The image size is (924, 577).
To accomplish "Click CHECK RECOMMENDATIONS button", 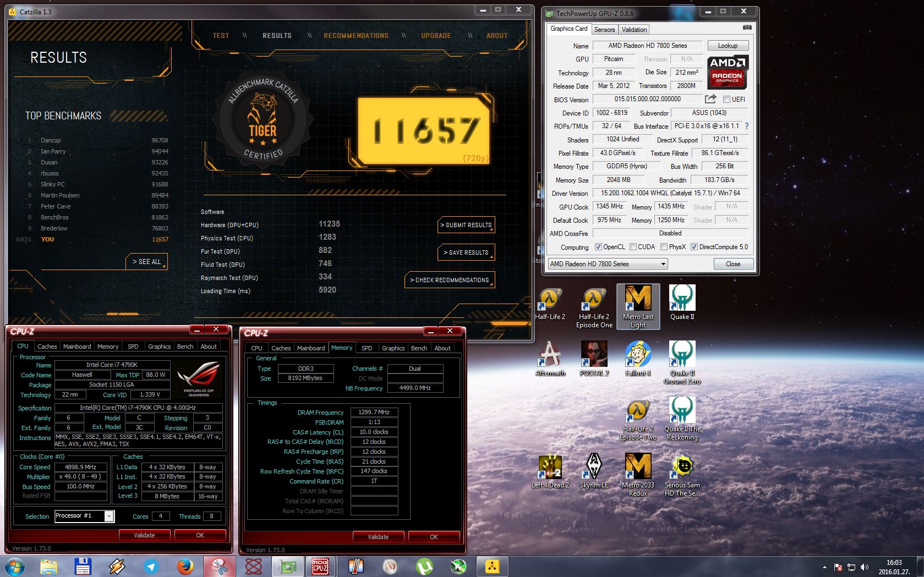I will pyautogui.click(x=450, y=280).
